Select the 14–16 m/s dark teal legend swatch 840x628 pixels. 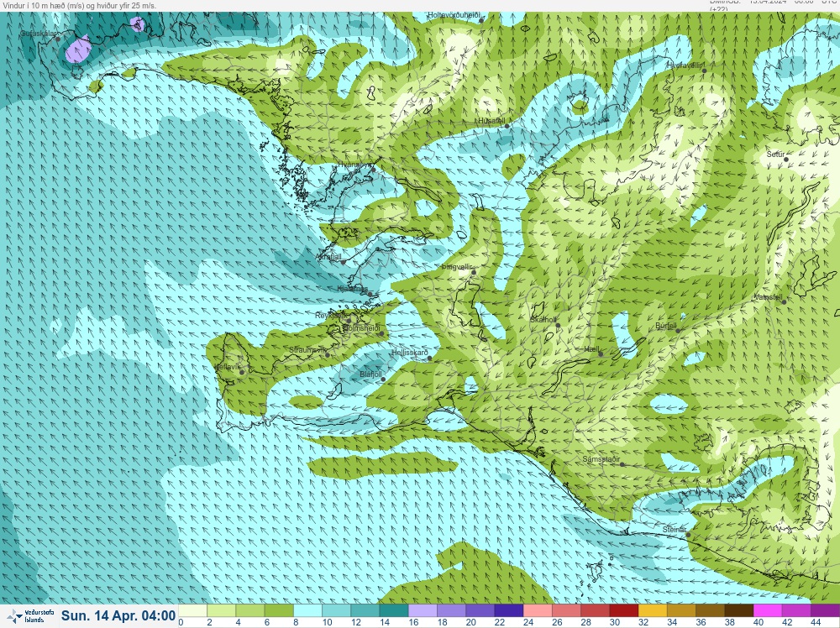point(394,611)
